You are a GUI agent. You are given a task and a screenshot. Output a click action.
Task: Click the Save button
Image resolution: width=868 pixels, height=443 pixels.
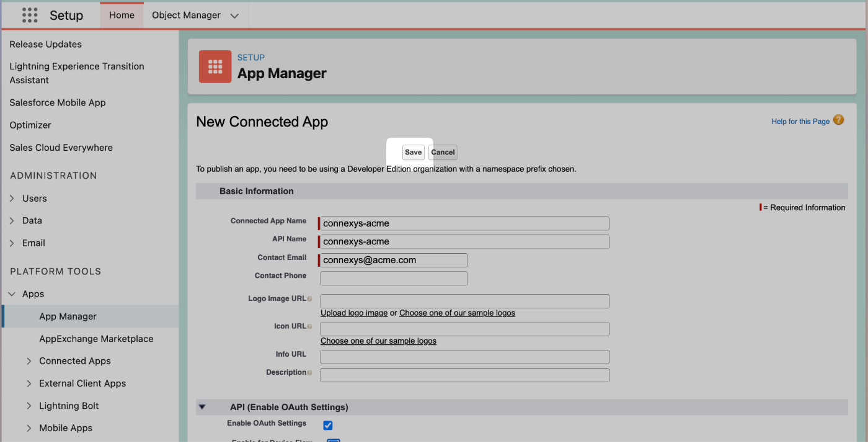(x=413, y=152)
